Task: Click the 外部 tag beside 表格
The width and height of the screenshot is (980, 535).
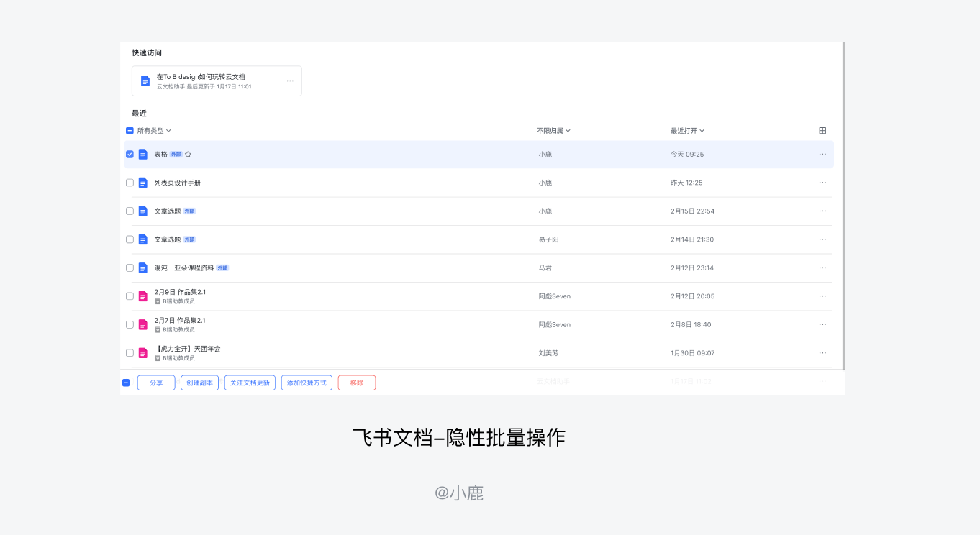Action: coord(176,155)
